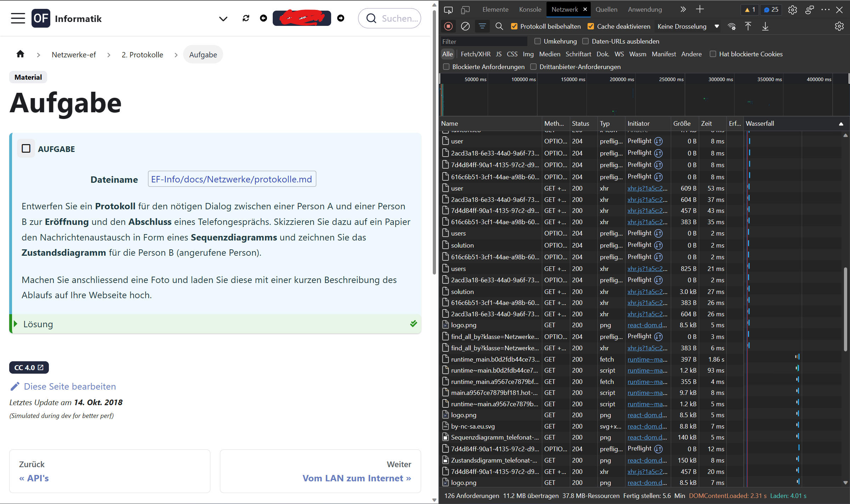Go back with left arrow circle icon
This screenshot has height=504, width=850.
(x=263, y=18)
